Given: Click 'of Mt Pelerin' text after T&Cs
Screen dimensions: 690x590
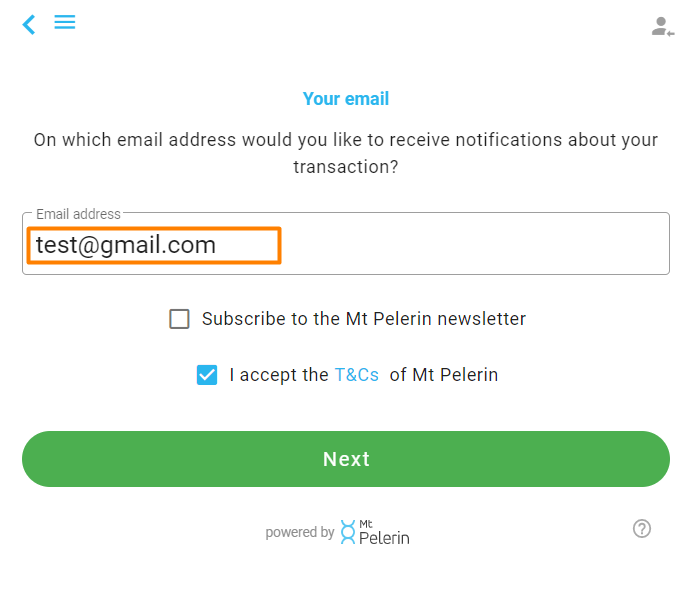Looking at the screenshot, I should (x=444, y=375).
